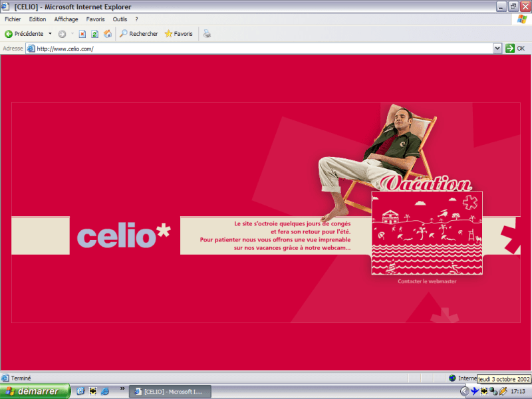Viewport: 532px width, 399px height.
Task: Click the Rechercher search button
Action: 139,34
